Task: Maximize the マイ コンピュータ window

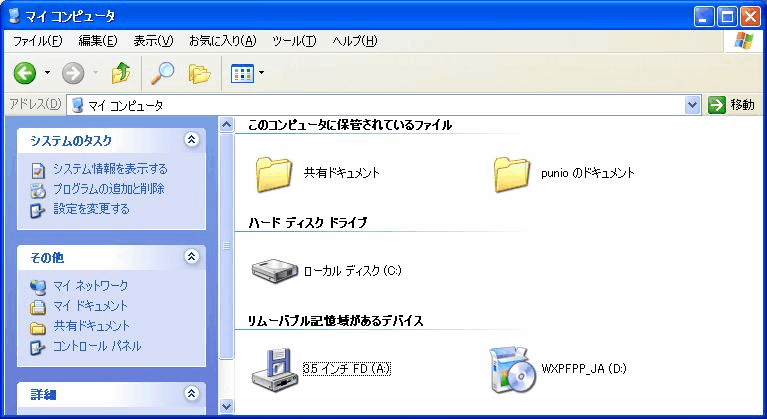Action: (727, 18)
